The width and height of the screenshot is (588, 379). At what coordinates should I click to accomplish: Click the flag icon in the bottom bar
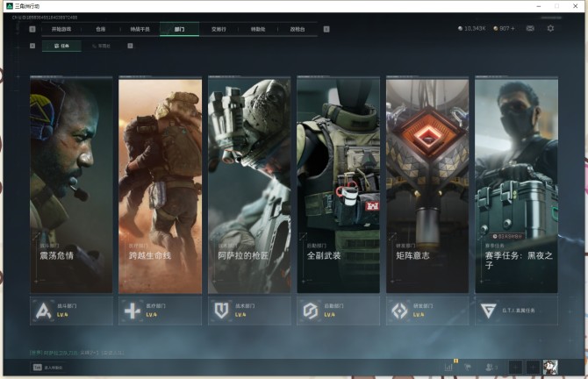tap(468, 368)
